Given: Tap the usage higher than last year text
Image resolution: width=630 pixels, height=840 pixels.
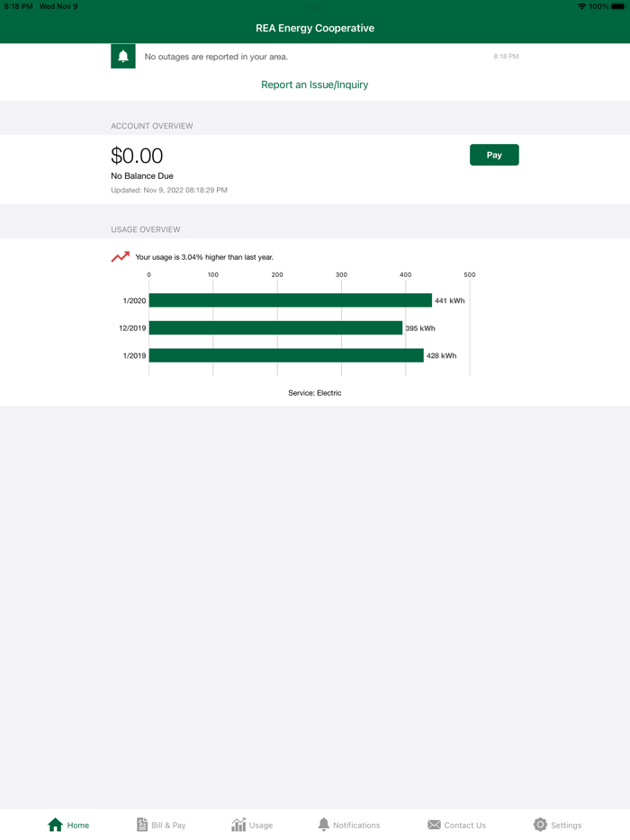Looking at the screenshot, I should (x=204, y=257).
